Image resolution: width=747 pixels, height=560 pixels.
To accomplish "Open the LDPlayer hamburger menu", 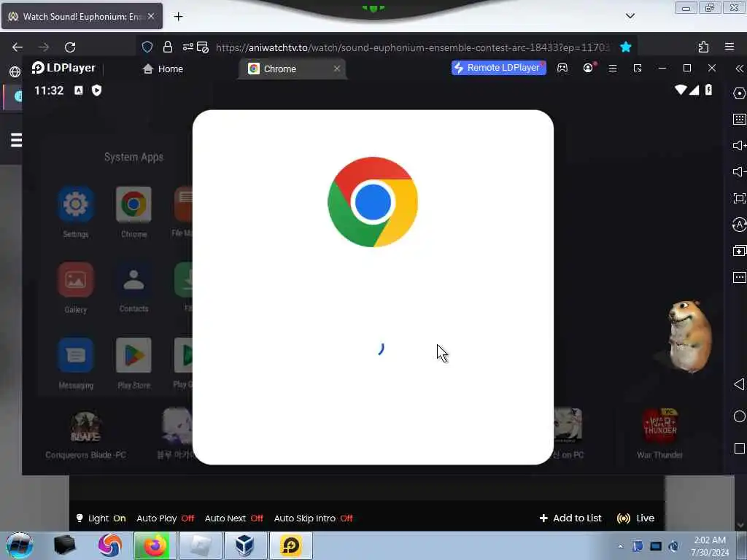I will pos(613,69).
